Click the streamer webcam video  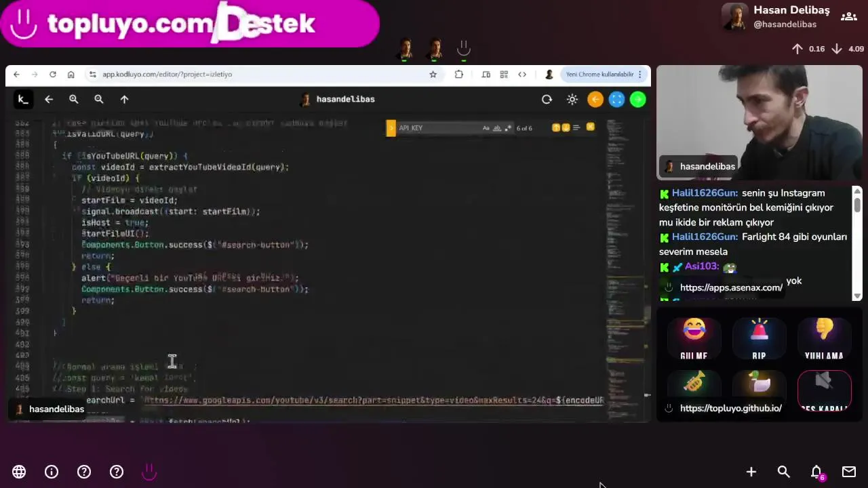759,123
